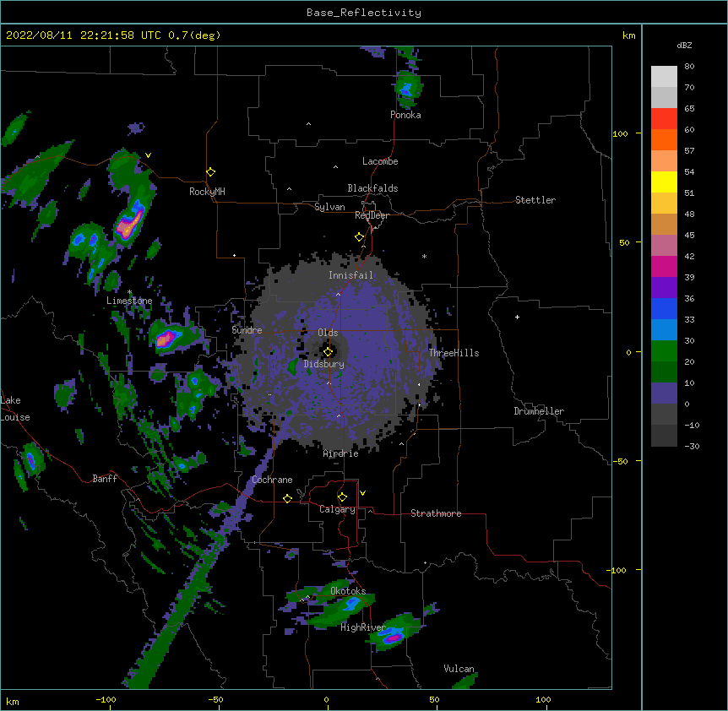The height and width of the screenshot is (711, 728).
Task: Click the Sylvan label
Action: coord(329,207)
